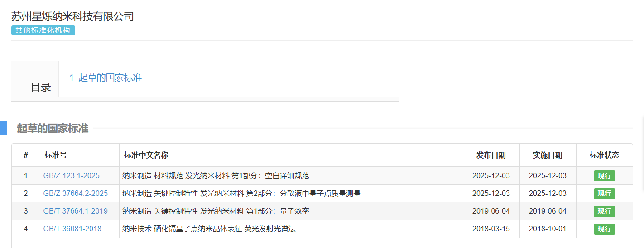Click the 2018-10-01 implementation date cell

point(548,229)
